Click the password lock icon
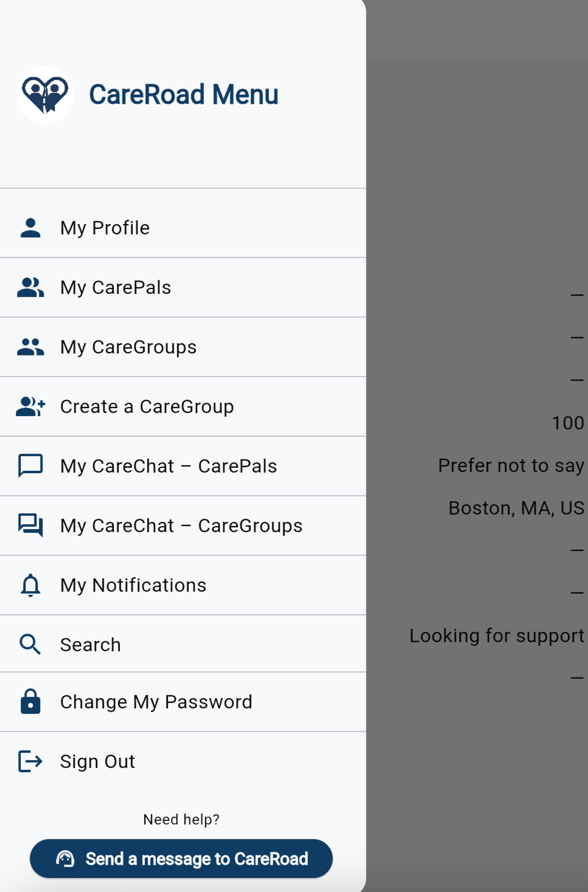 coord(31,702)
